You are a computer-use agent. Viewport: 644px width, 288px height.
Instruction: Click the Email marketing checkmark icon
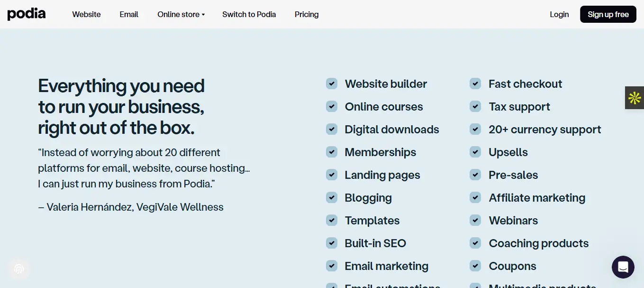(332, 266)
